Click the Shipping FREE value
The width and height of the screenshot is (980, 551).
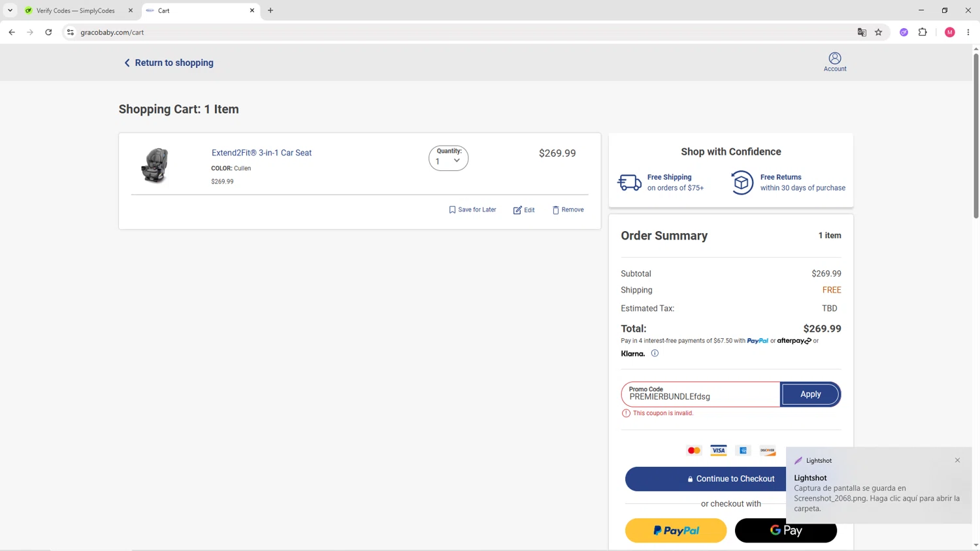pyautogui.click(x=832, y=290)
